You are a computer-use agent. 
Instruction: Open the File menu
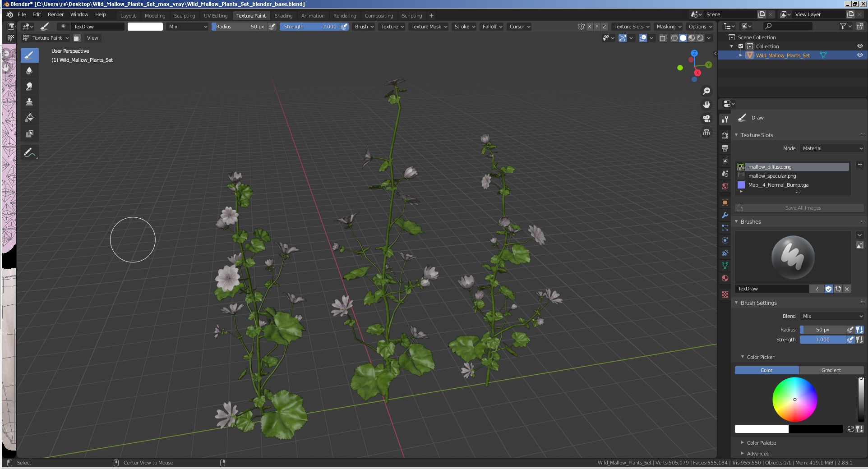[22, 14]
